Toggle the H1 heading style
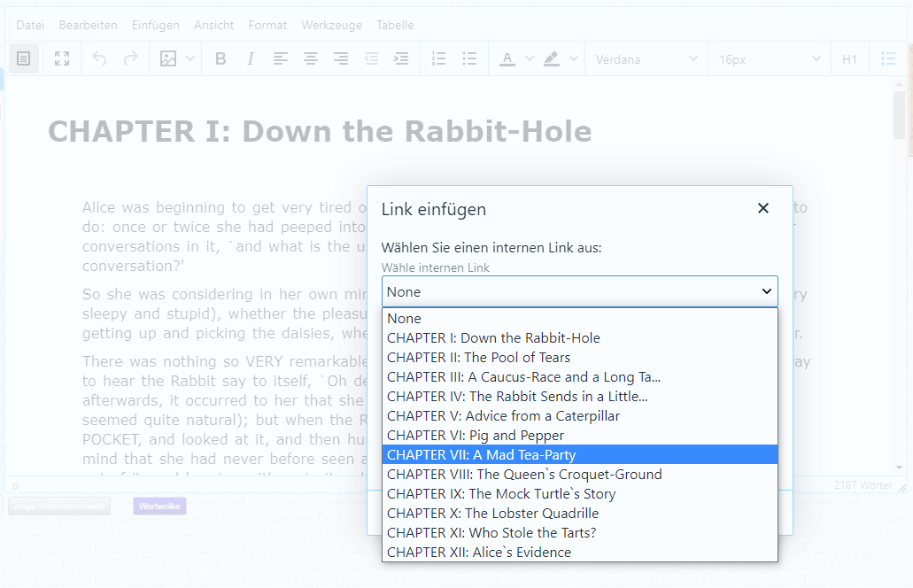 [x=850, y=58]
